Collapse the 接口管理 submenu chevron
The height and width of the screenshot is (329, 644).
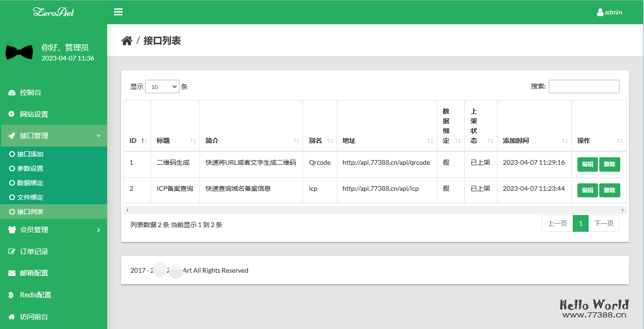pos(98,135)
